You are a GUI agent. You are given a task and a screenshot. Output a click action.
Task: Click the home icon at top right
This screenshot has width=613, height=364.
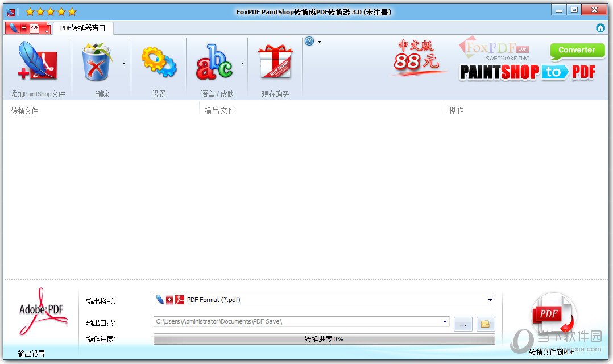coord(600,28)
